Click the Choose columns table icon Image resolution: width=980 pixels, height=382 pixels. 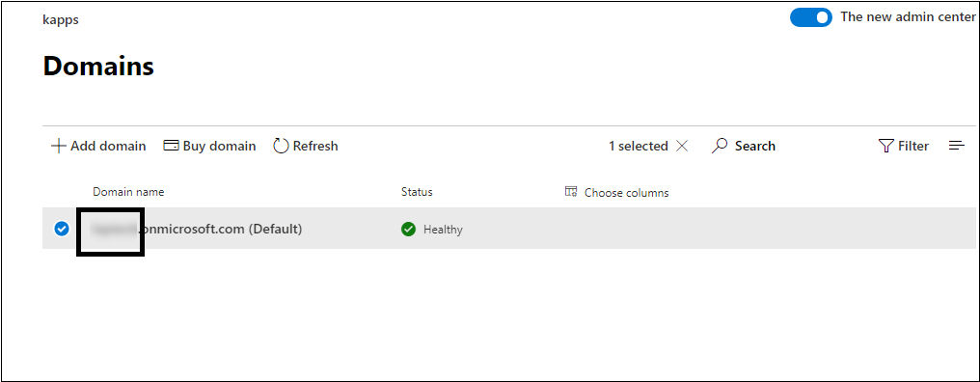[x=571, y=192]
